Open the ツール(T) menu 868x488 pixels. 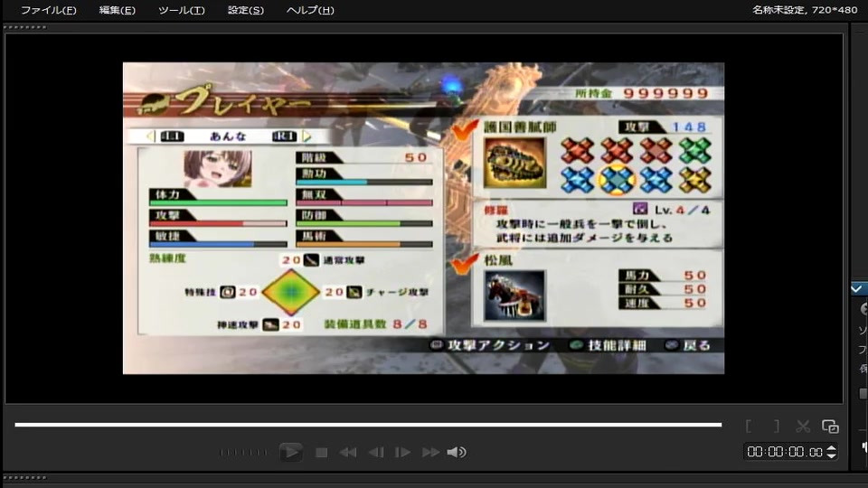click(x=181, y=10)
